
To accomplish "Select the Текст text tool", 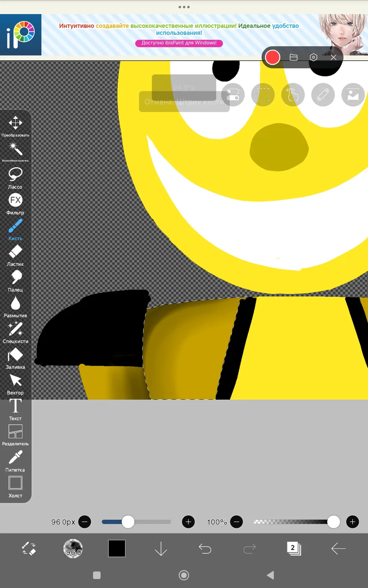I will 16,410.
